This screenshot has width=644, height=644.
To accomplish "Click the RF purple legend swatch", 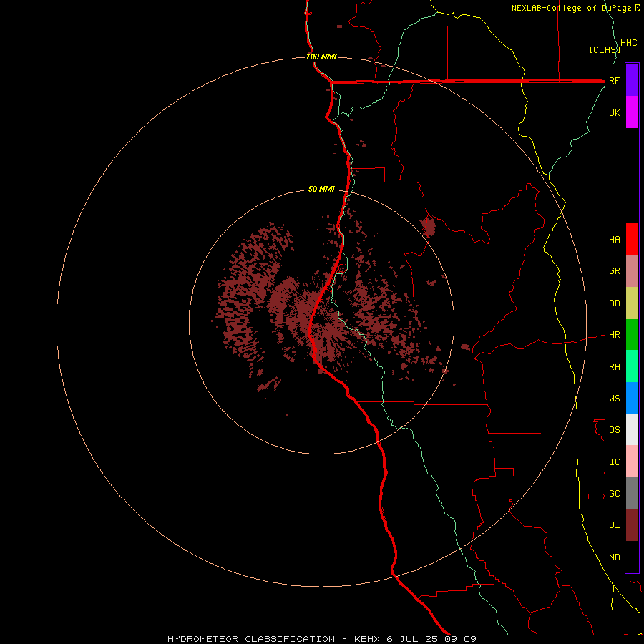I will 632,79.
